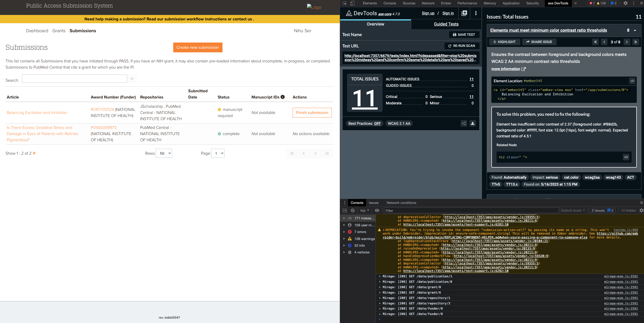Open the Default levels dropdown
This screenshot has width=644, height=323.
(572, 210)
